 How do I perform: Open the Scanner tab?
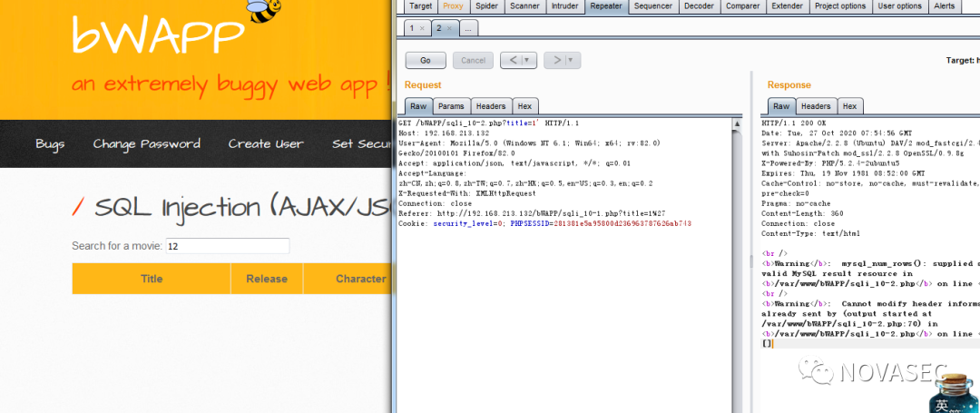click(525, 6)
